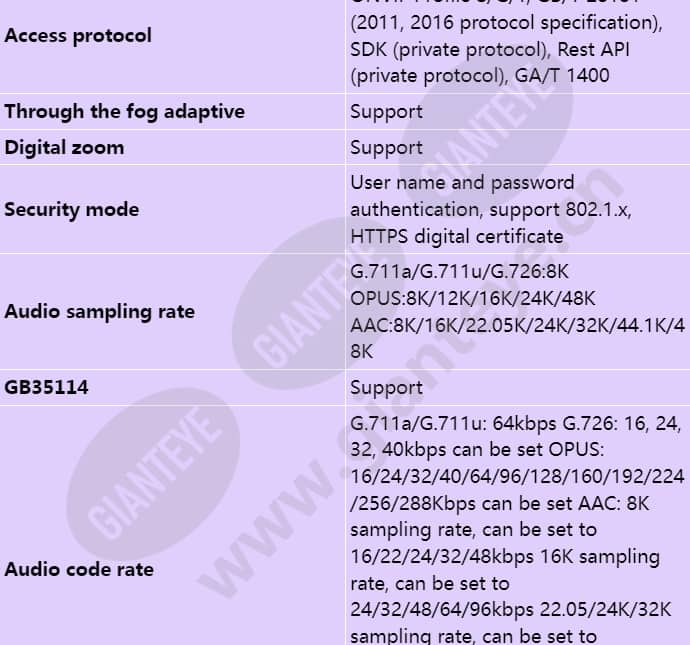Select the HTTPS digital certificate text
690x645 pixels.
[x=457, y=237]
